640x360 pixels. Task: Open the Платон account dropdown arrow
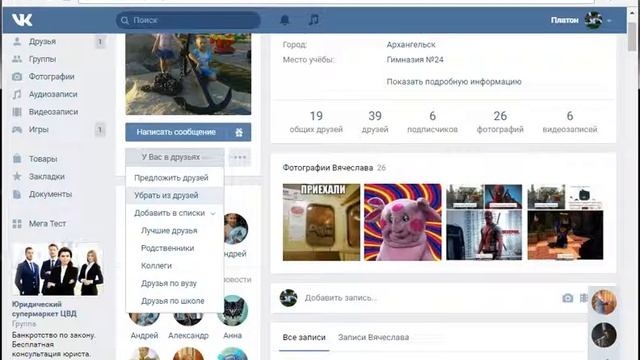609,20
